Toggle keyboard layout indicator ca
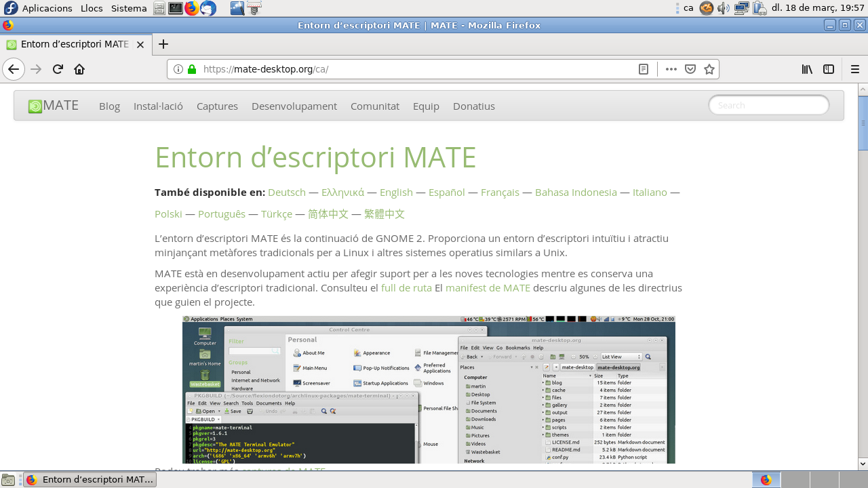 pos(688,8)
